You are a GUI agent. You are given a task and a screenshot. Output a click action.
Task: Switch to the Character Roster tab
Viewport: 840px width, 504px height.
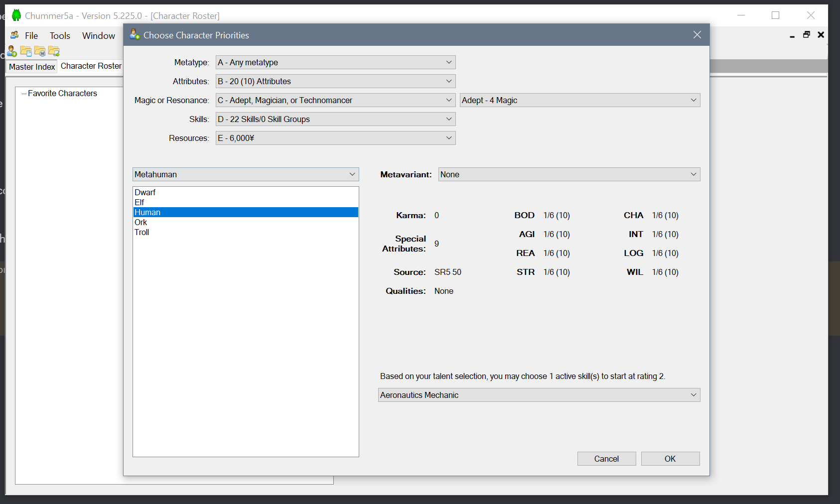coord(91,66)
